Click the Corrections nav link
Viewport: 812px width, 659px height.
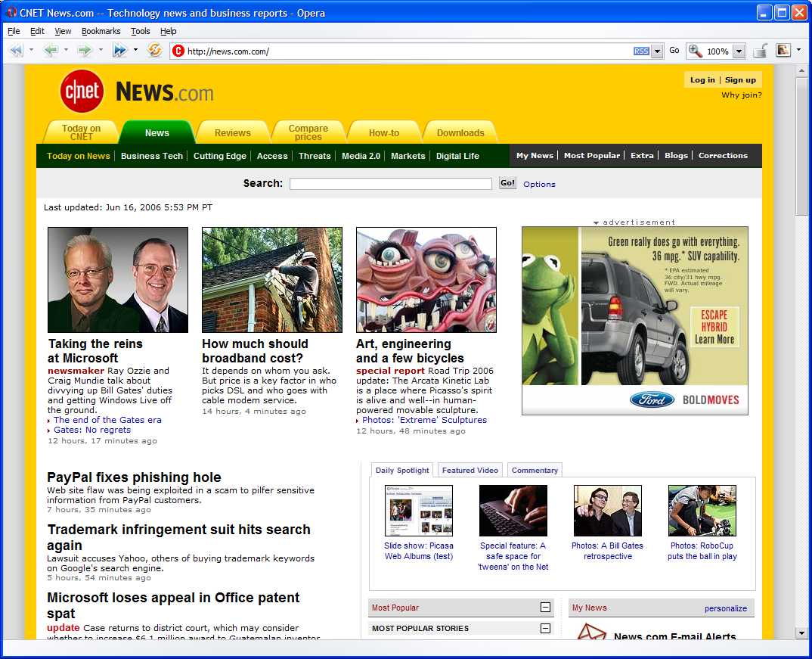[x=723, y=155]
